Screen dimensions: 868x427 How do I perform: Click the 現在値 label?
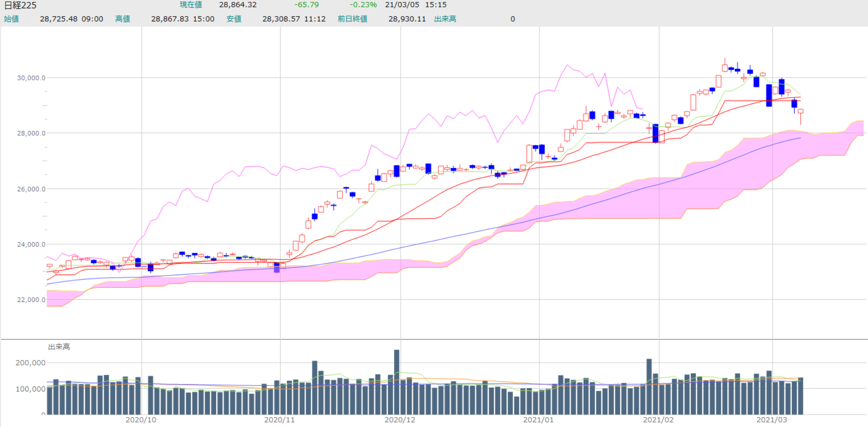click(x=191, y=5)
